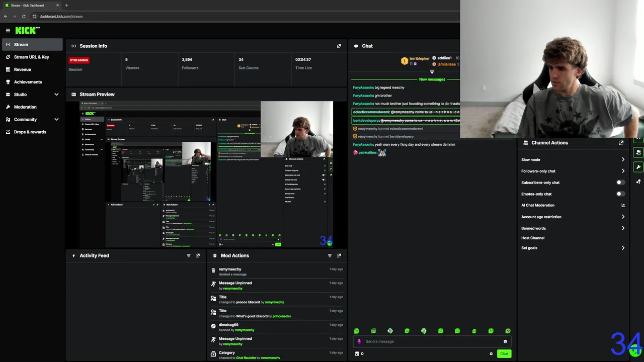Click Chat Roulette category link

coord(246,358)
